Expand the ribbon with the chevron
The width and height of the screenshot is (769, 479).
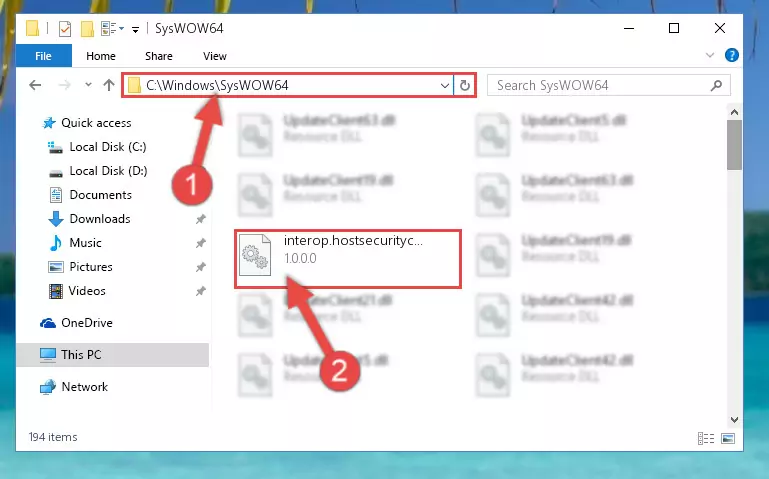pos(710,55)
